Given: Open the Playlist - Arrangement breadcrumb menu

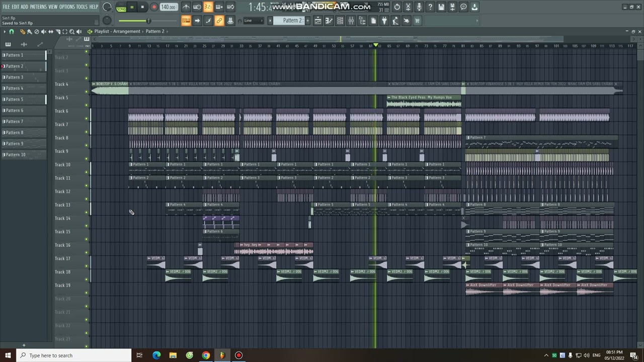Looking at the screenshot, I should tap(117, 31).
